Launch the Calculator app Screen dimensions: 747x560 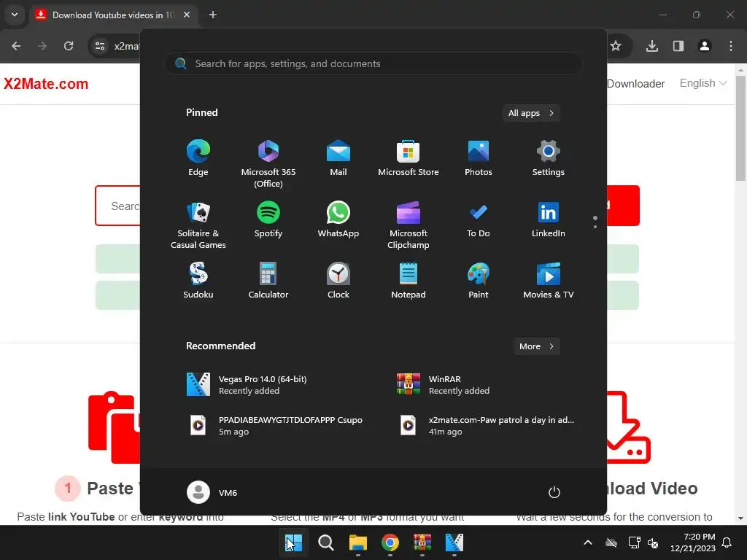[268, 281]
